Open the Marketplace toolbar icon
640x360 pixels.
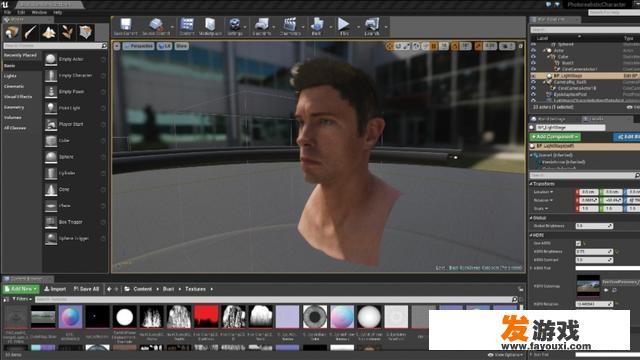coord(210,24)
